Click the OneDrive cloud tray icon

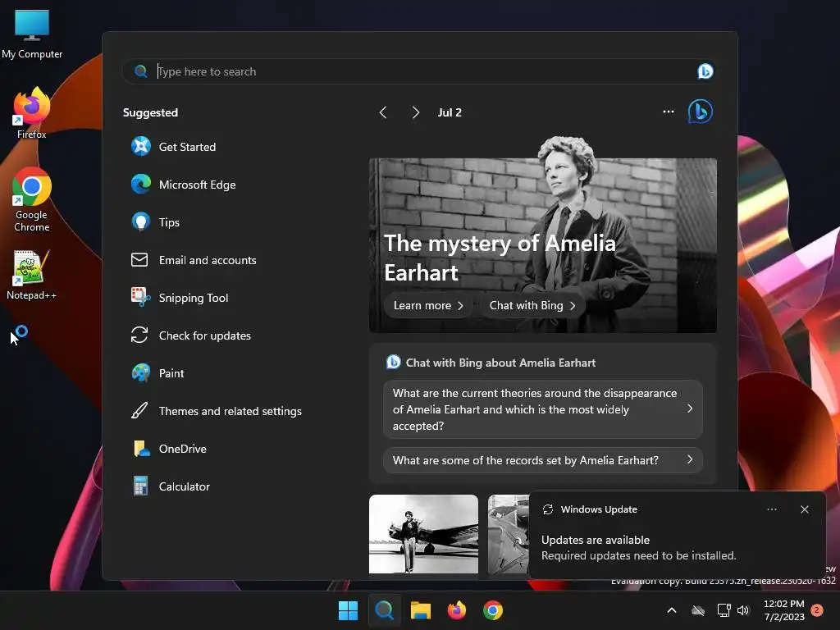697,610
